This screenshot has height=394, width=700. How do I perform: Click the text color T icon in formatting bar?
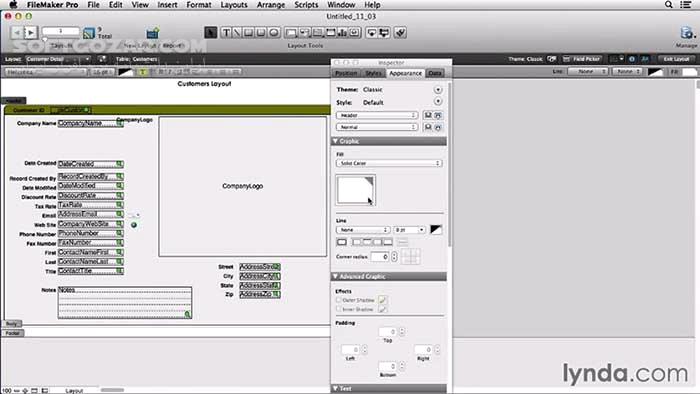(142, 72)
